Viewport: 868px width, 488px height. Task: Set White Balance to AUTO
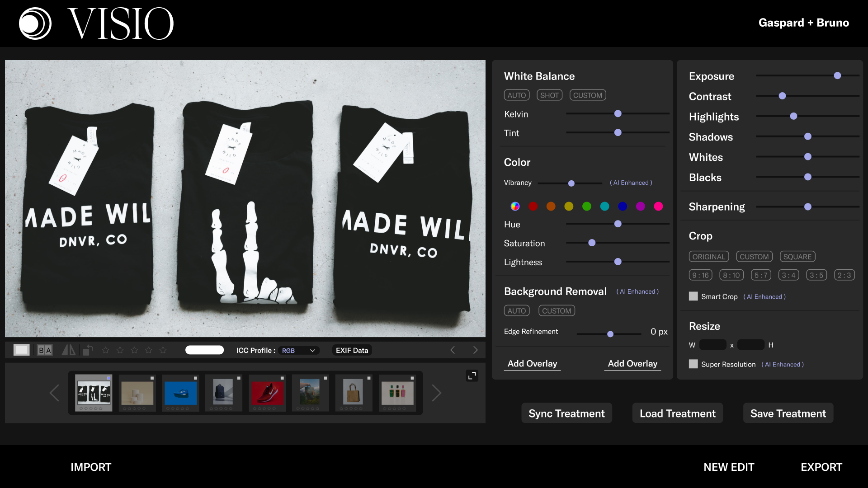(x=517, y=95)
